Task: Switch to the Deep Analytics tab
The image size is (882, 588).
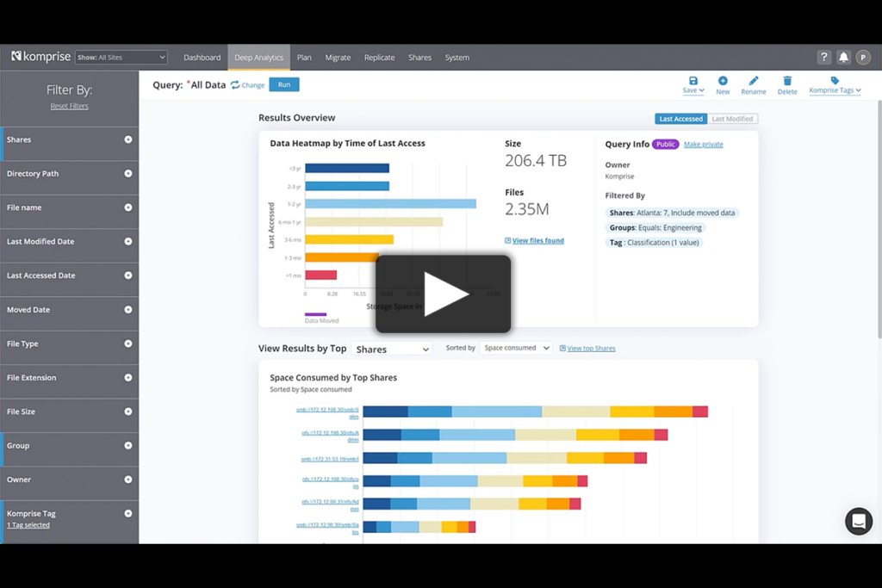Action: pos(258,57)
